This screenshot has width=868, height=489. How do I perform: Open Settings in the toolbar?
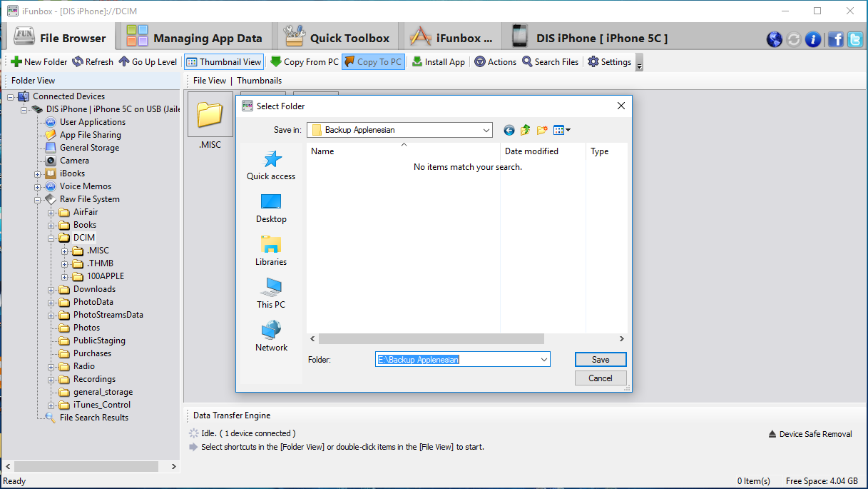tap(610, 62)
